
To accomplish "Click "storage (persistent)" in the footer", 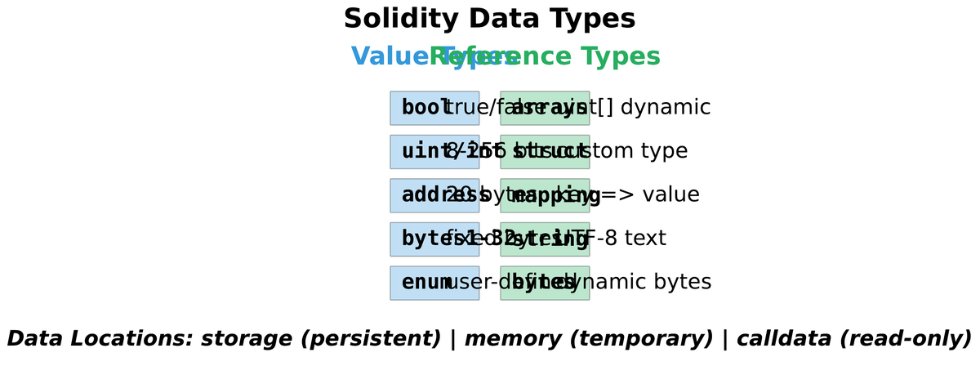I will (321, 339).
